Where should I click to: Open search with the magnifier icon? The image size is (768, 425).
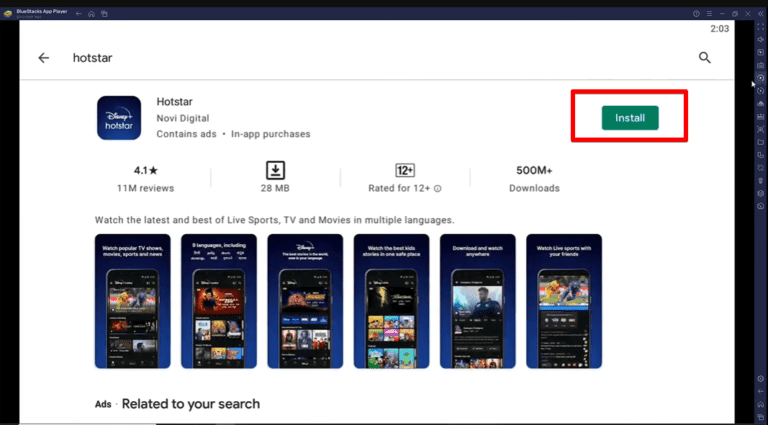click(704, 58)
